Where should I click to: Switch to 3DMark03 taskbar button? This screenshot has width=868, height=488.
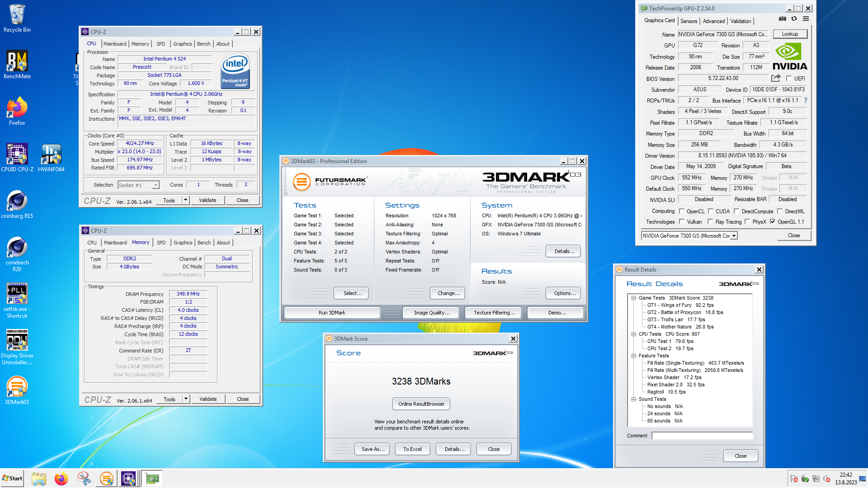pyautogui.click(x=107, y=479)
